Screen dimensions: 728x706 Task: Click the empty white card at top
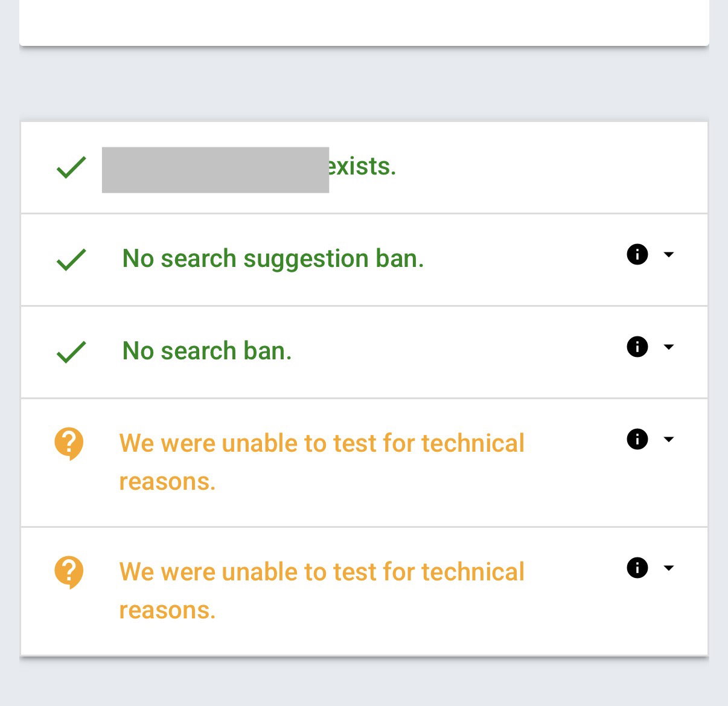pyautogui.click(x=364, y=22)
